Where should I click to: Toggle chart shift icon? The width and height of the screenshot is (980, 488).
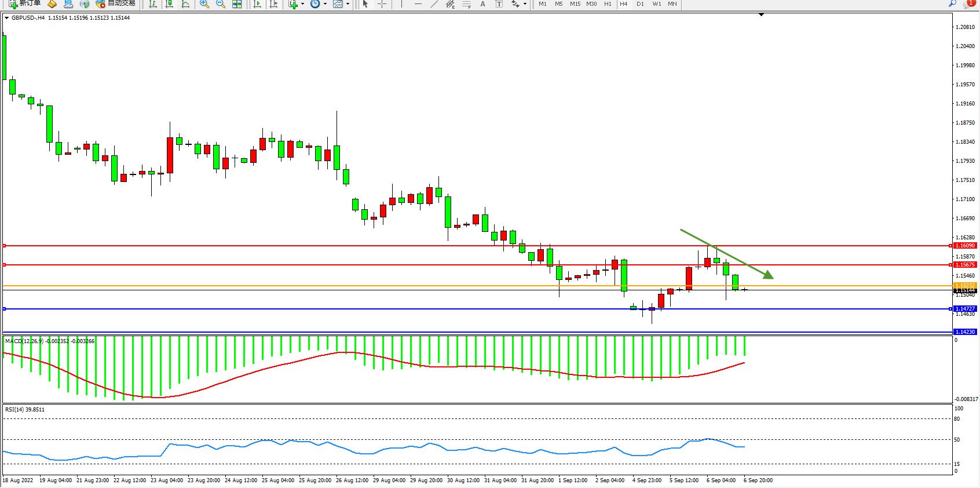(273, 4)
